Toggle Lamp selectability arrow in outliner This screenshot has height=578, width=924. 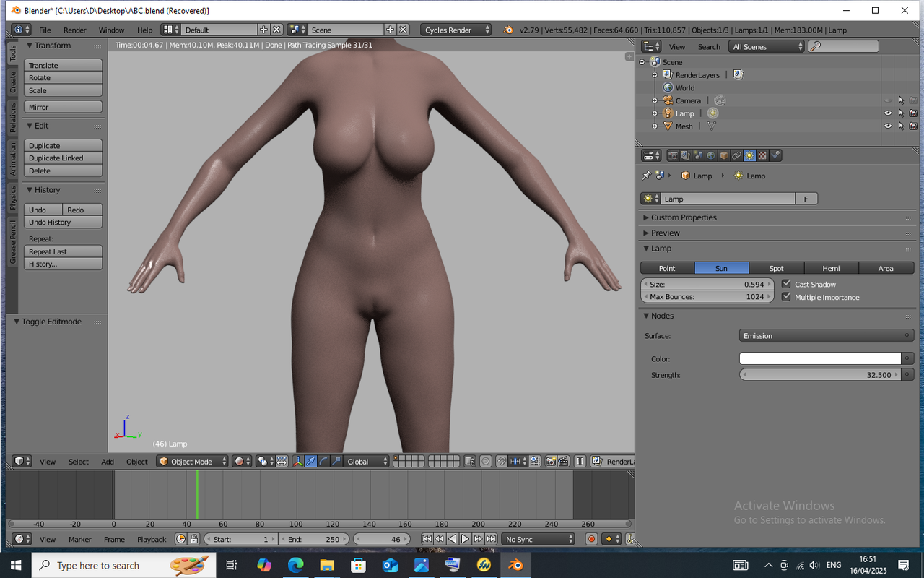point(901,113)
